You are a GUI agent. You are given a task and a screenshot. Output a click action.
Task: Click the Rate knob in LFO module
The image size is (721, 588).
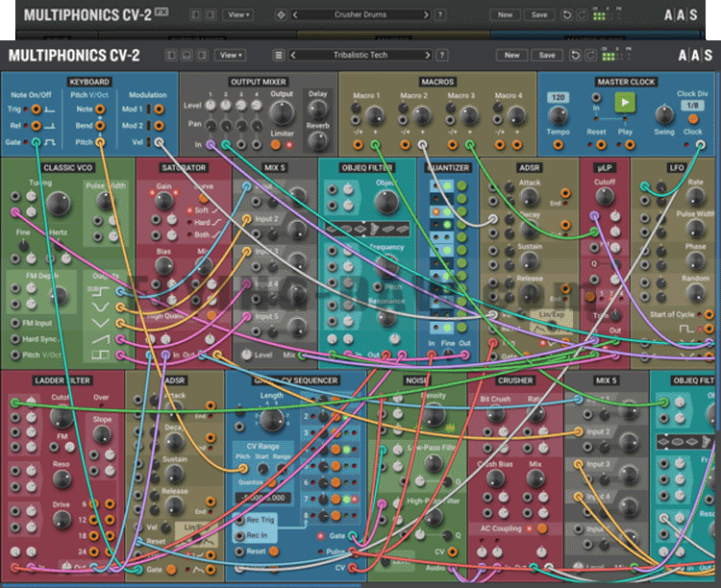coord(695,196)
